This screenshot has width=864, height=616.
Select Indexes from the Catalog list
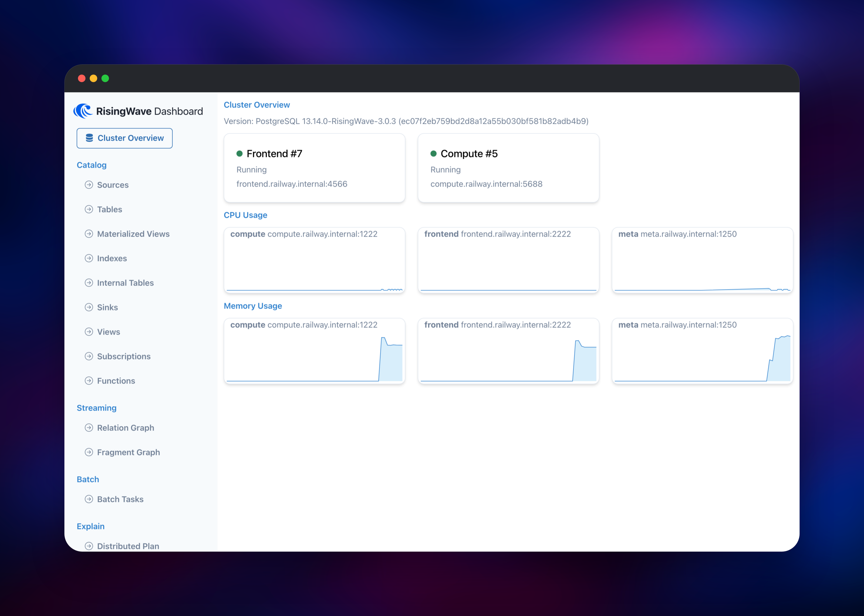112,258
